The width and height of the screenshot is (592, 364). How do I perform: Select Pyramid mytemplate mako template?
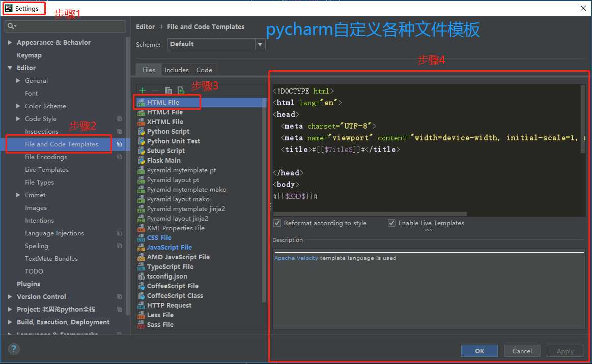pos(186,189)
